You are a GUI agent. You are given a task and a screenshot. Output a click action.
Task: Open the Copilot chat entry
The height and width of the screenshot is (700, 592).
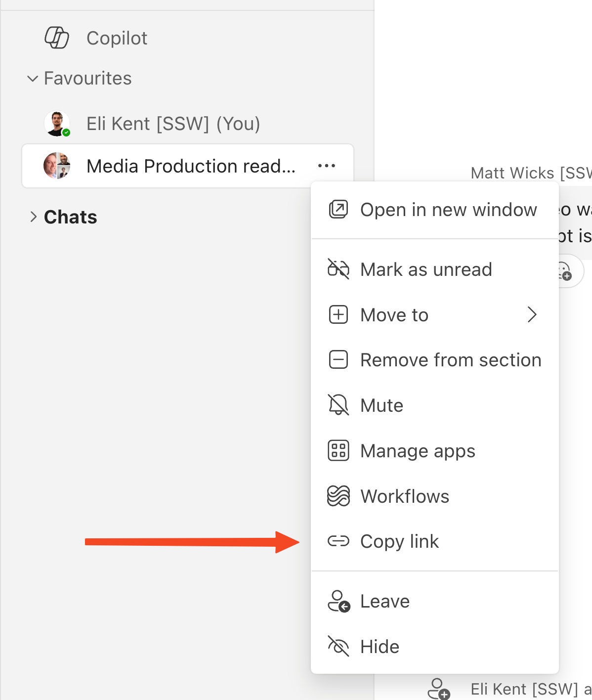[x=188, y=38]
